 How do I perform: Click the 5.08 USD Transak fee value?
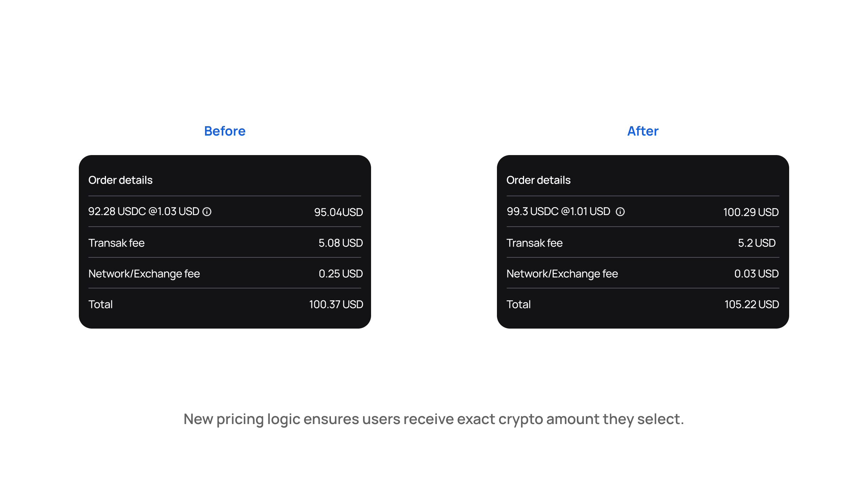(341, 243)
